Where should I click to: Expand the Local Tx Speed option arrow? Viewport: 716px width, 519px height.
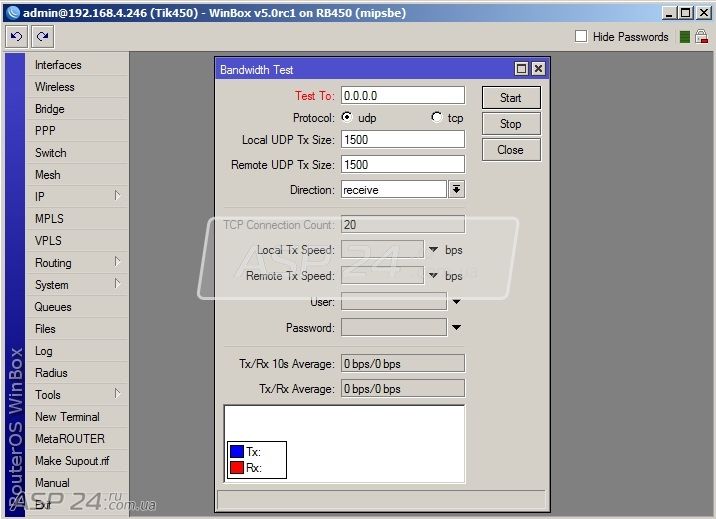[433, 249]
